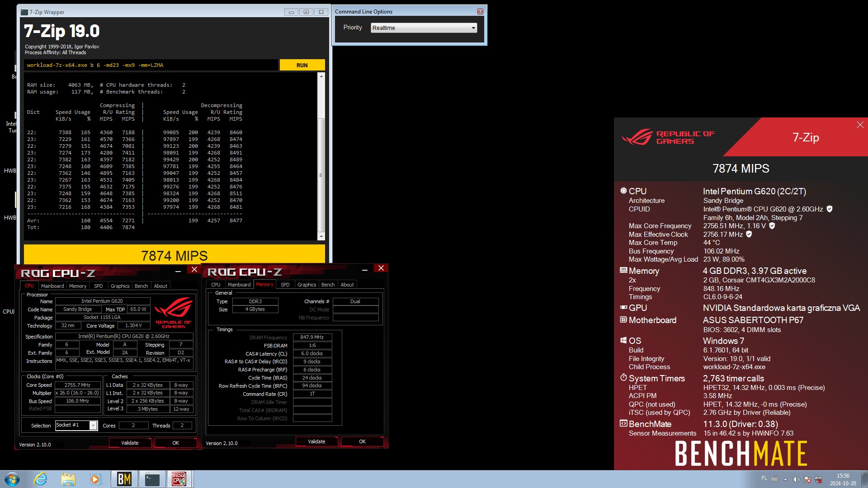Select Bench tab in left CPU-Z window
This screenshot has width=868, height=488.
[x=142, y=286]
